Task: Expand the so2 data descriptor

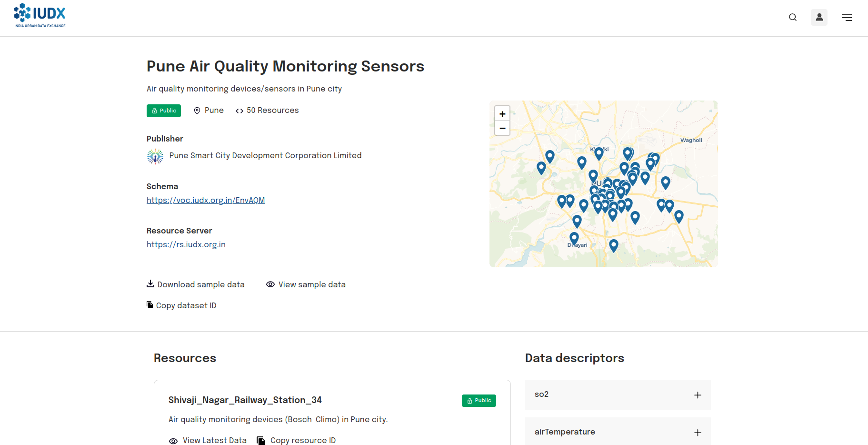Action: point(698,395)
